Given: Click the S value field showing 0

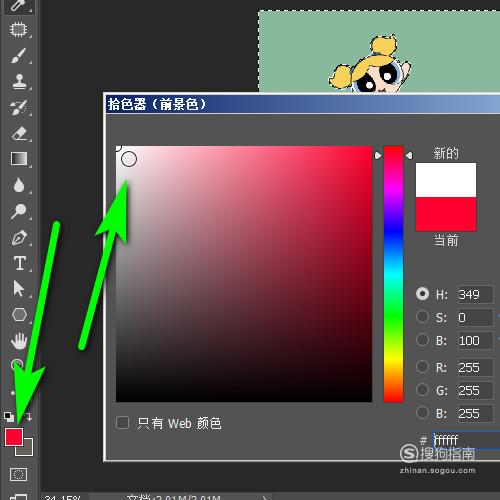Looking at the screenshot, I should coord(475,317).
